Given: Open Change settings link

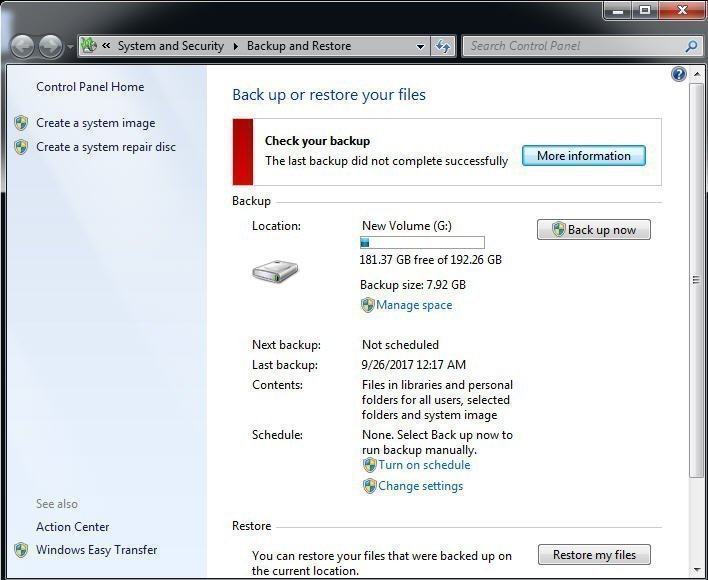Looking at the screenshot, I should pos(421,486).
